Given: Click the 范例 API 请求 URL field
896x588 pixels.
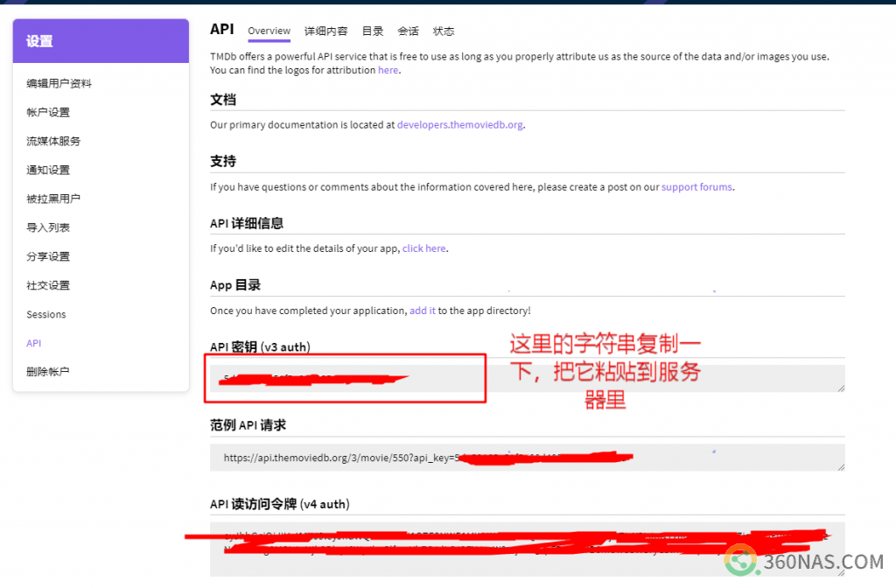Looking at the screenshot, I should pos(527,457).
